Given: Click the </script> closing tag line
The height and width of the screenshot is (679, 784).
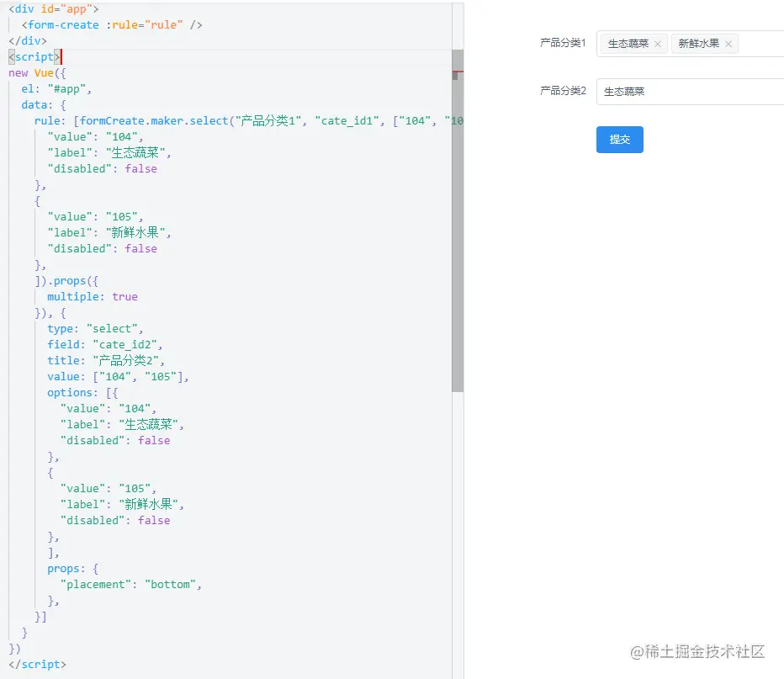Looking at the screenshot, I should tap(37, 665).
